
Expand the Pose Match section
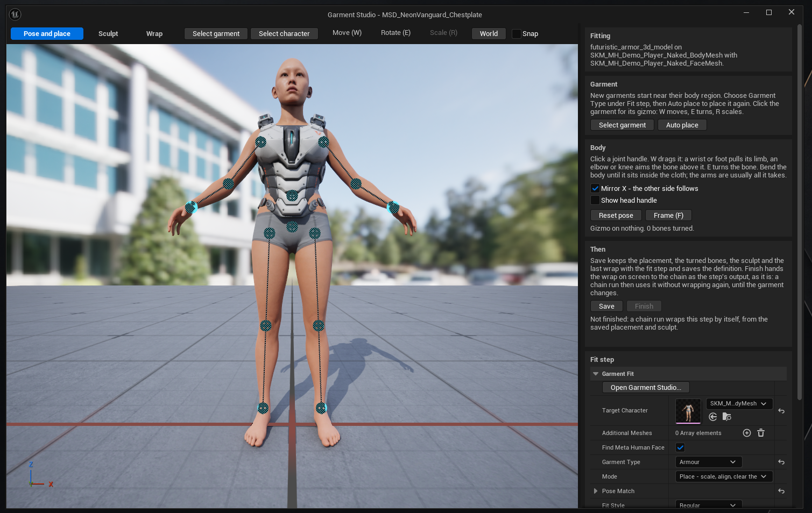click(596, 491)
